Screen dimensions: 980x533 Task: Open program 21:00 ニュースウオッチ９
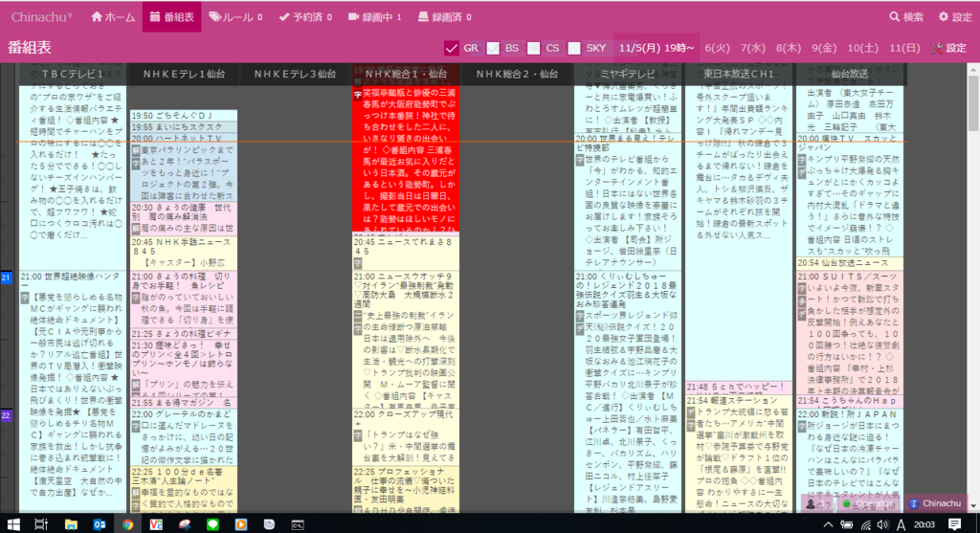pyautogui.click(x=406, y=340)
